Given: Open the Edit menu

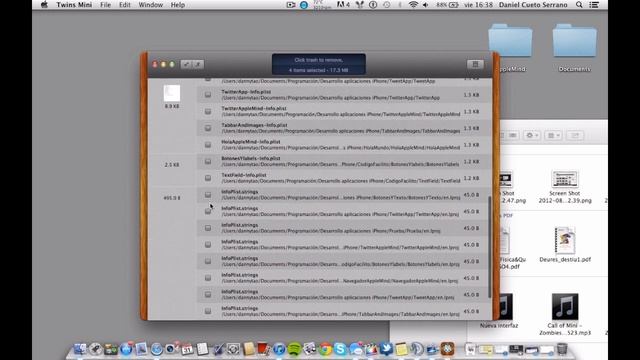Looking at the screenshot, I should pyautogui.click(x=124, y=5).
